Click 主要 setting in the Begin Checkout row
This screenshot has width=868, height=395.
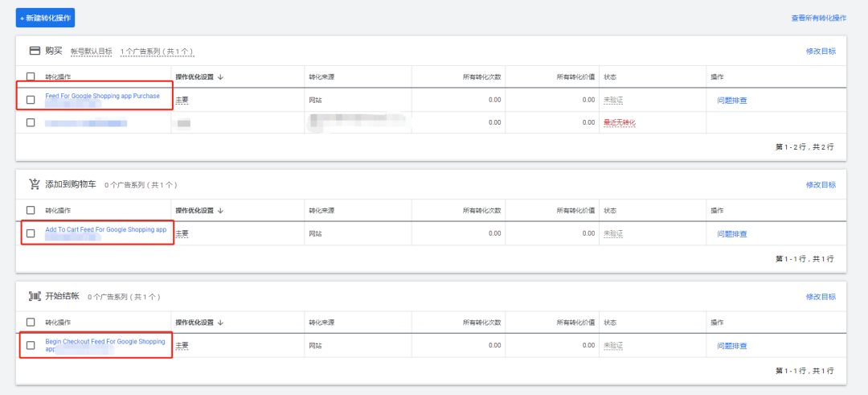[182, 346]
